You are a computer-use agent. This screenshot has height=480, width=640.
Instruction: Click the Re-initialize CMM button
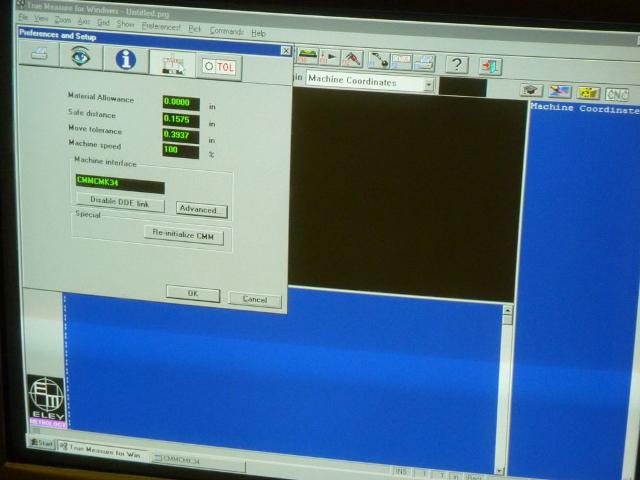pos(183,235)
